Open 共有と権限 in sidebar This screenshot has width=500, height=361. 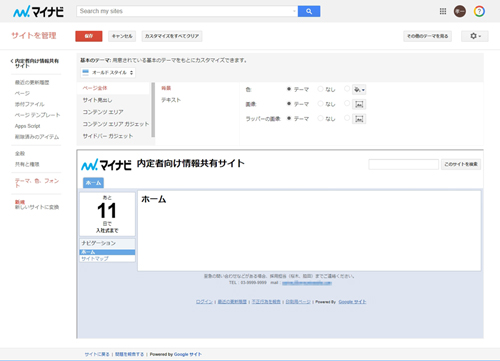click(27, 164)
